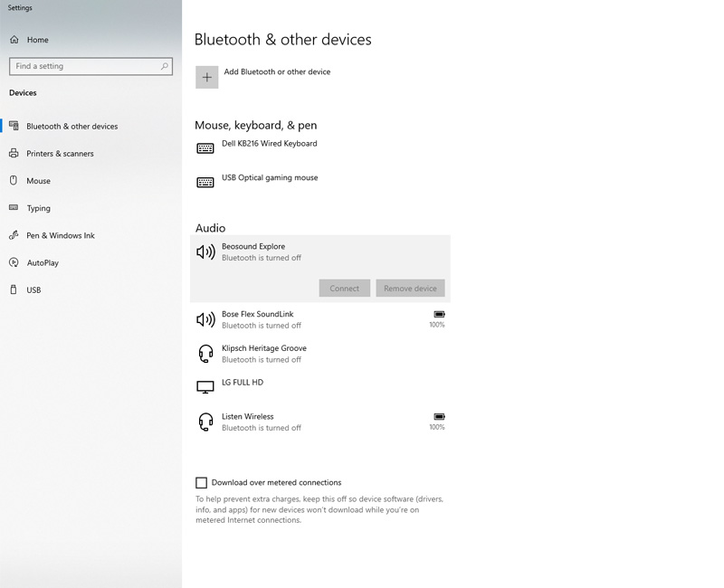The width and height of the screenshot is (724, 588).
Task: Click the Mouse, keyboard, & pen heading
Action: tap(256, 126)
